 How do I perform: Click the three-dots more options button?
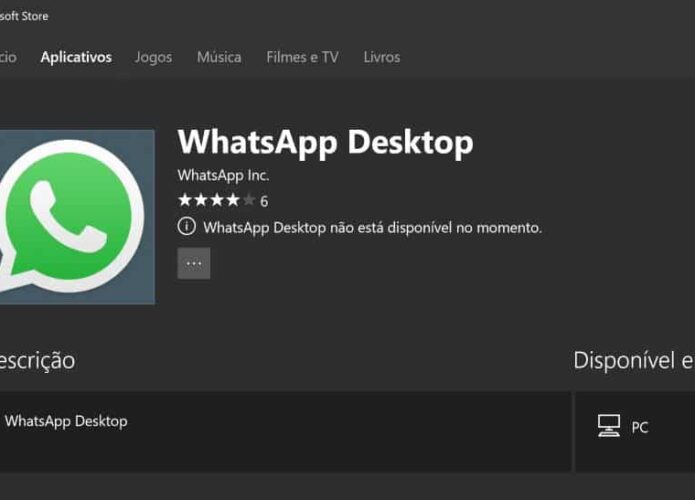[194, 263]
